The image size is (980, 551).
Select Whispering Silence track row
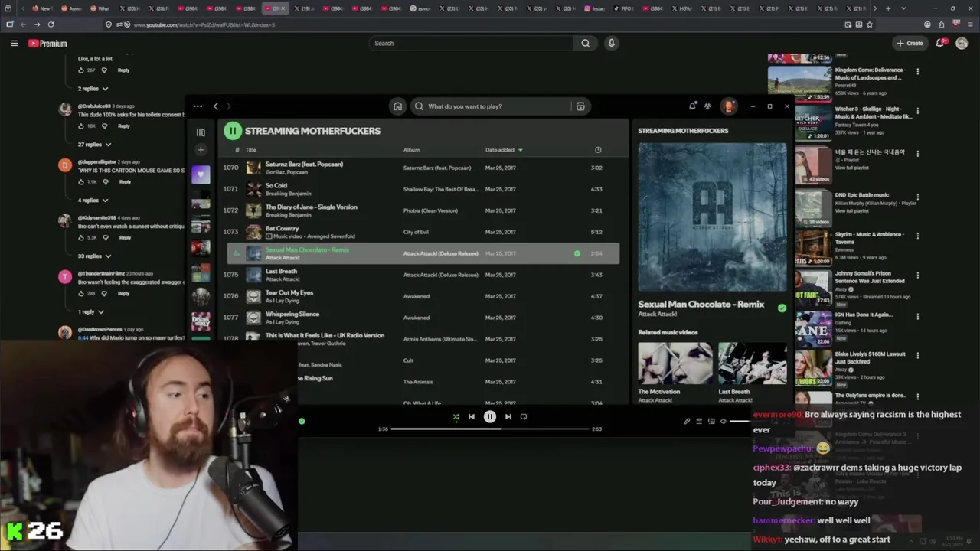pyautogui.click(x=423, y=318)
